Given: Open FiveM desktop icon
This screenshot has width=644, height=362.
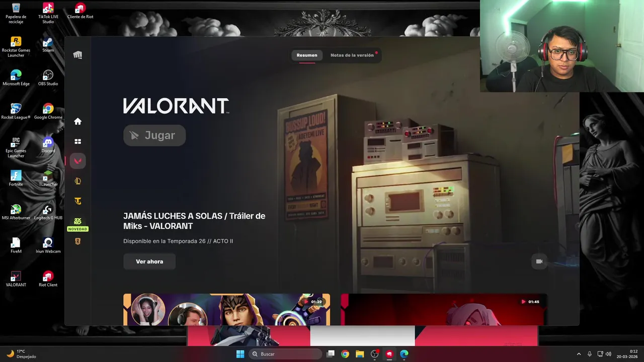Looking at the screenshot, I should click(16, 245).
